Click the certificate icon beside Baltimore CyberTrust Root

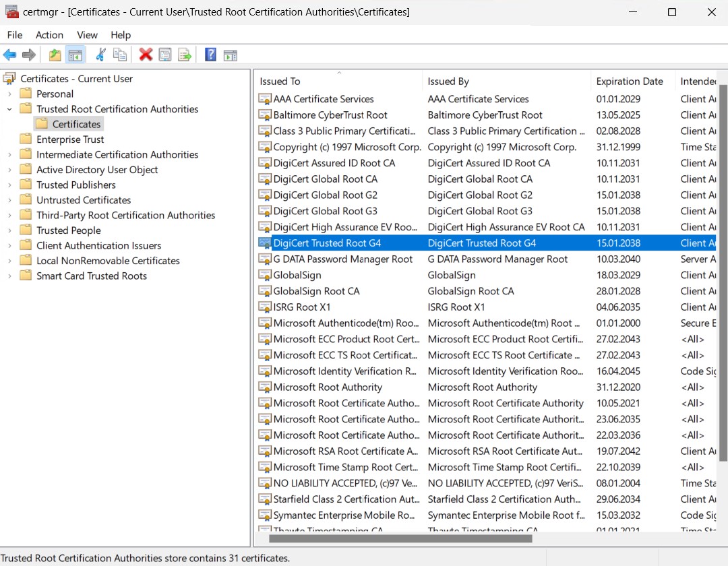tap(265, 115)
